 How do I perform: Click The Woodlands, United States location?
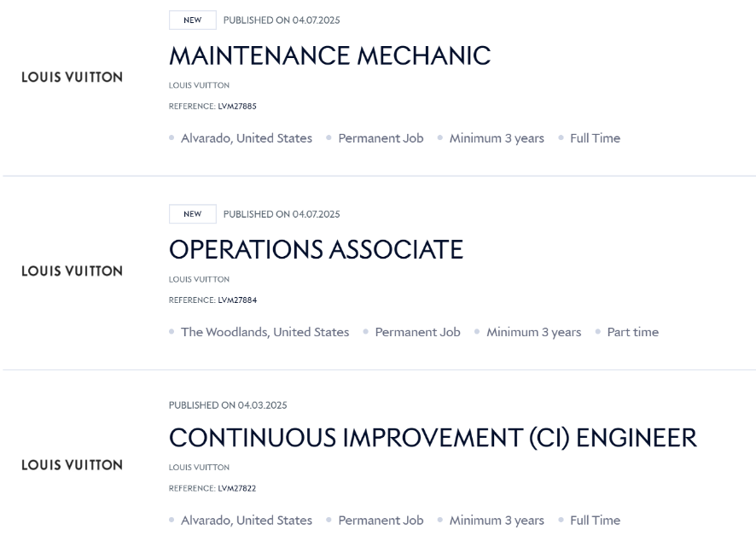point(265,332)
